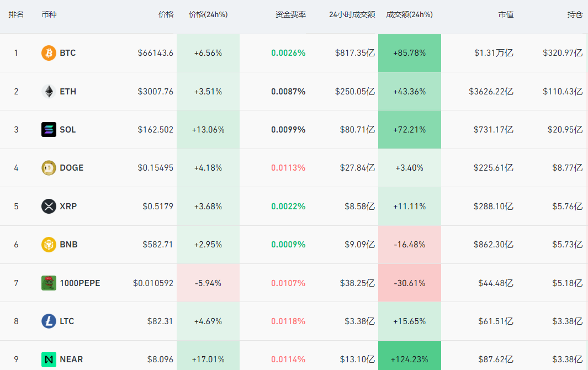Open the XRP coin name link
The image size is (588, 370).
[x=68, y=207]
